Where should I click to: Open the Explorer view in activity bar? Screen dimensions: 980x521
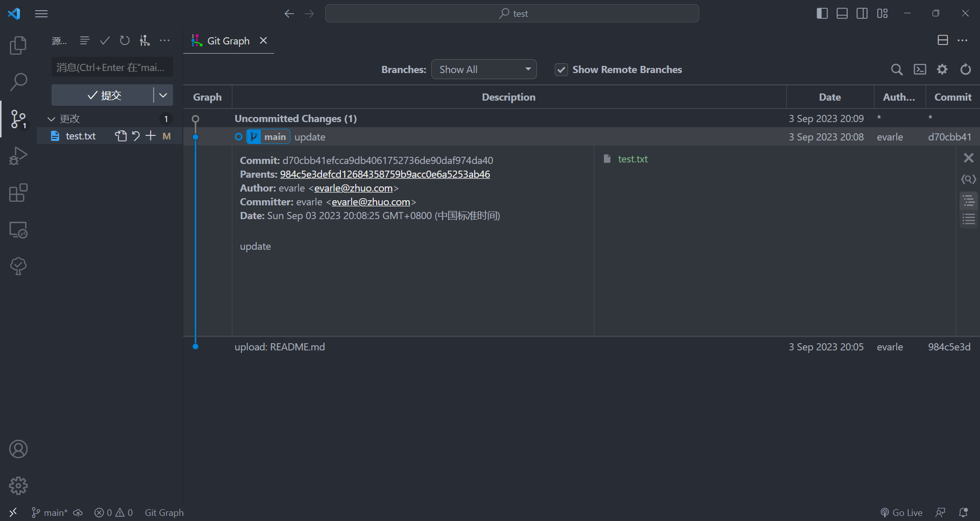pyautogui.click(x=18, y=45)
